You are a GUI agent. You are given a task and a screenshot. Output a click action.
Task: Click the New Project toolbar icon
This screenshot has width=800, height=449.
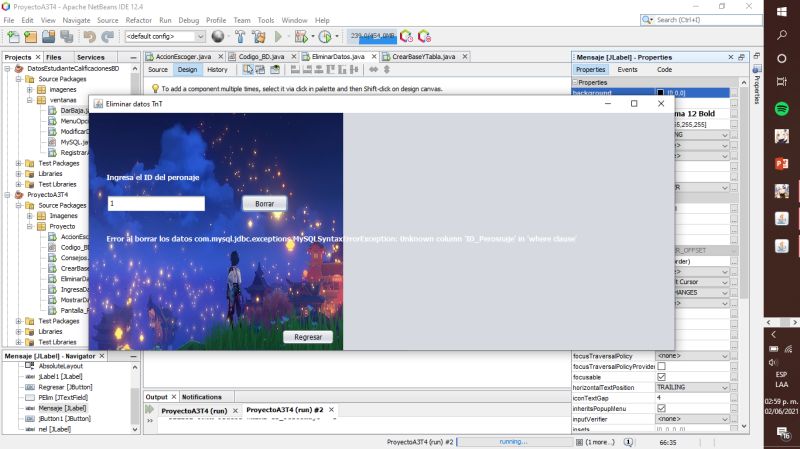31,36
